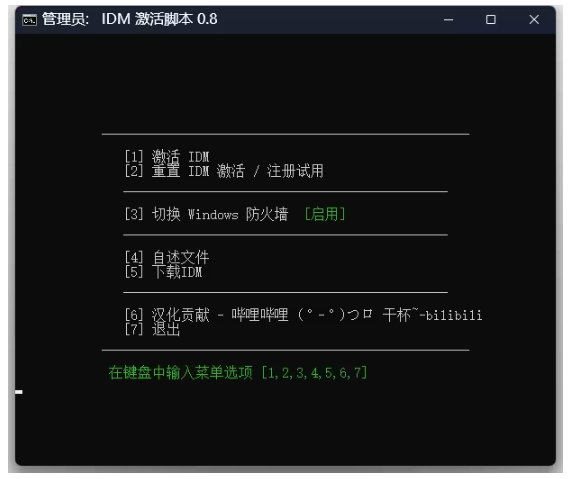Screen dimensions: 572x479
Task: Select menu option [4] 自述文件
Action: tap(167, 258)
